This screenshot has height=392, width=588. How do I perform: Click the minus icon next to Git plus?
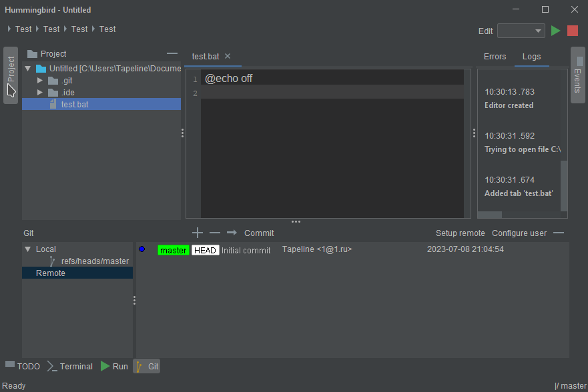214,233
